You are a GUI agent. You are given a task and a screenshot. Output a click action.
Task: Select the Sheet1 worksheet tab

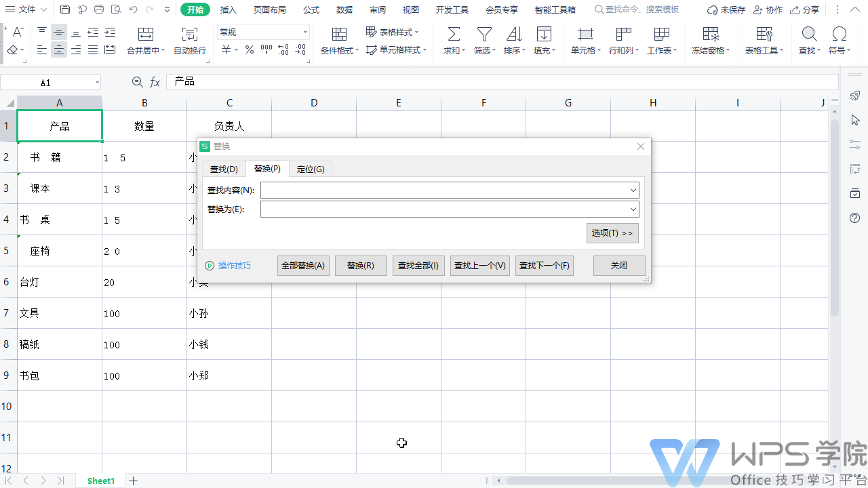click(x=101, y=481)
